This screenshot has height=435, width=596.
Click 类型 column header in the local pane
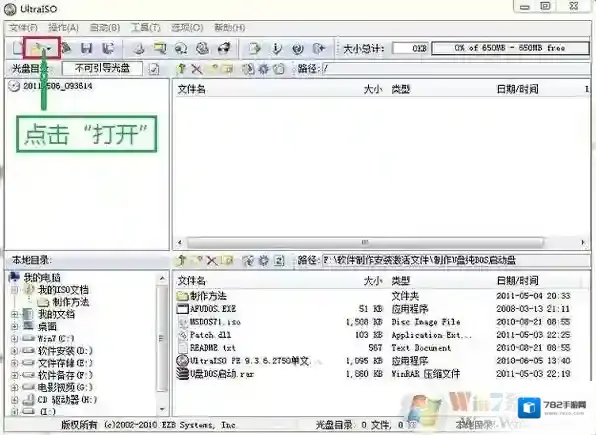[401, 281]
